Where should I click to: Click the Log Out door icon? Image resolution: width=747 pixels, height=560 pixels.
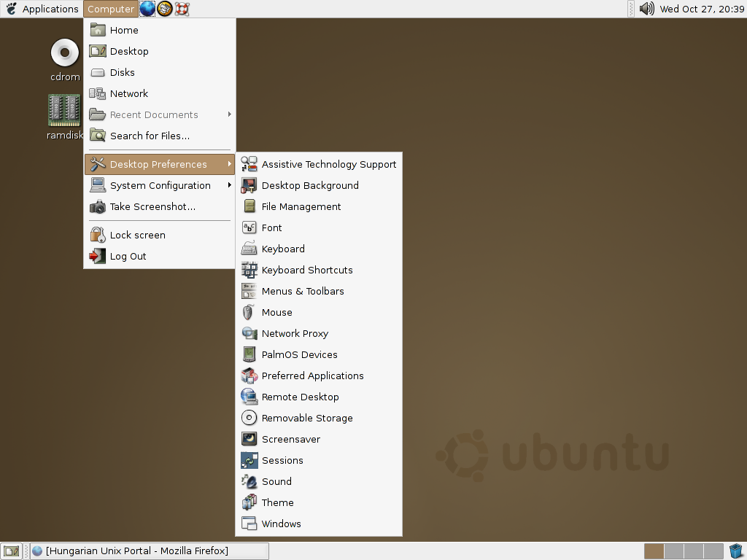(x=98, y=256)
